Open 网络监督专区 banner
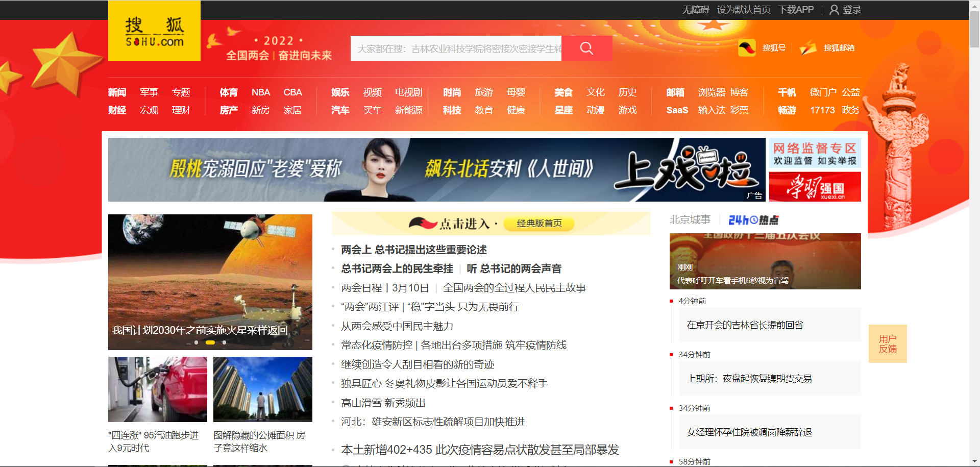Screen dimensions: 980x467 815,153
